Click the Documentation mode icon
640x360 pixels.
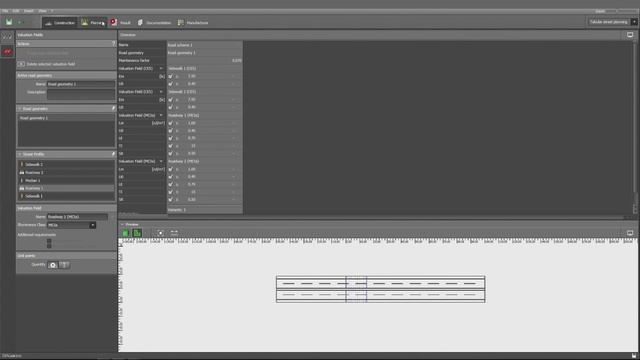click(140, 22)
